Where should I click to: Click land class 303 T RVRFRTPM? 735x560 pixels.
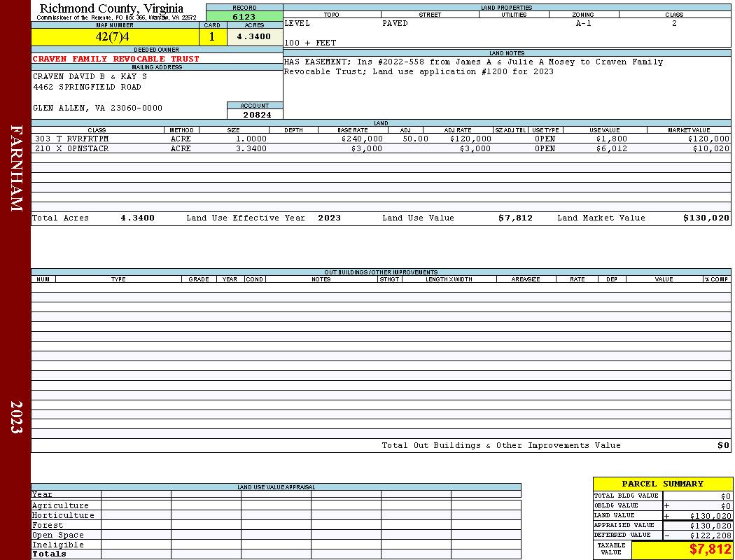click(71, 139)
